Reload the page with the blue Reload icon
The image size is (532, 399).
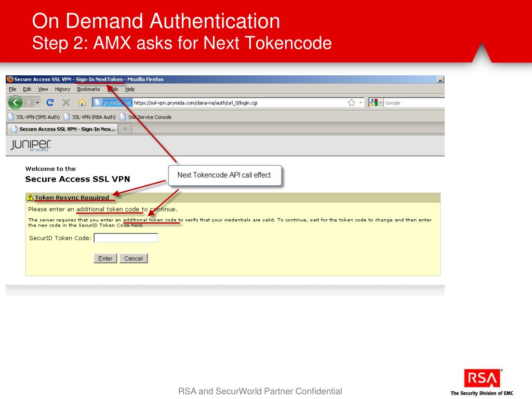point(50,102)
